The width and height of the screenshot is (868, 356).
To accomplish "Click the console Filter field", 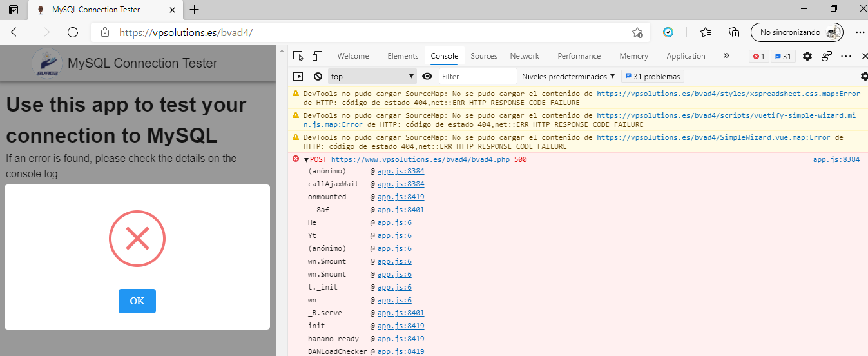I will tap(477, 76).
